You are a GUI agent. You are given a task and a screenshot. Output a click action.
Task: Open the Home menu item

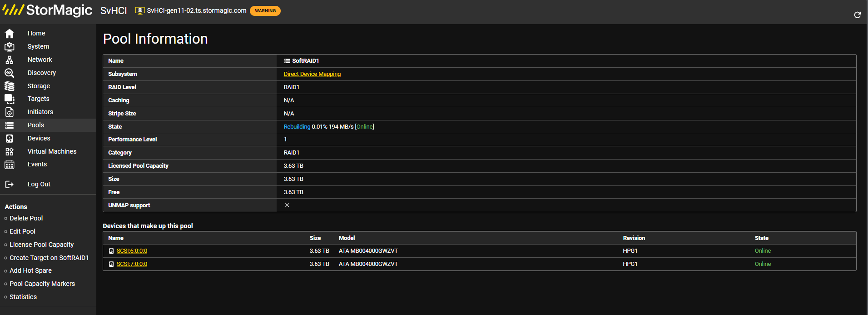pyautogui.click(x=36, y=33)
